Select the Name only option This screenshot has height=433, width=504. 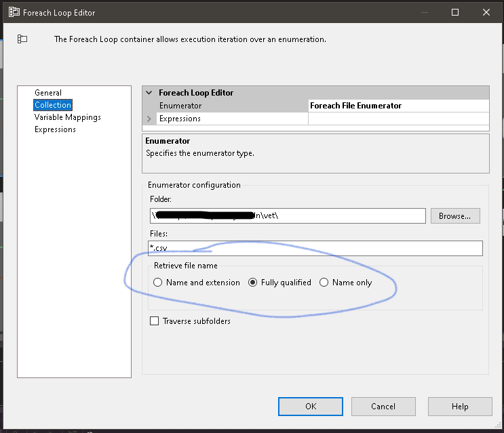pyautogui.click(x=324, y=283)
